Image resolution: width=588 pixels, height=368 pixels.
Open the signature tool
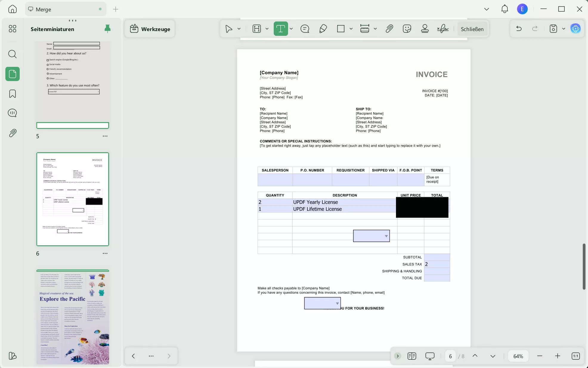[443, 29]
